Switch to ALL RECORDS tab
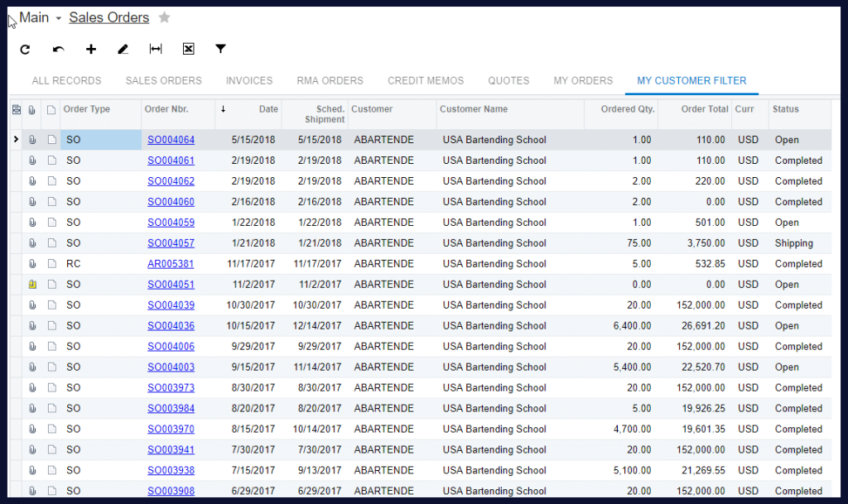 coord(66,80)
